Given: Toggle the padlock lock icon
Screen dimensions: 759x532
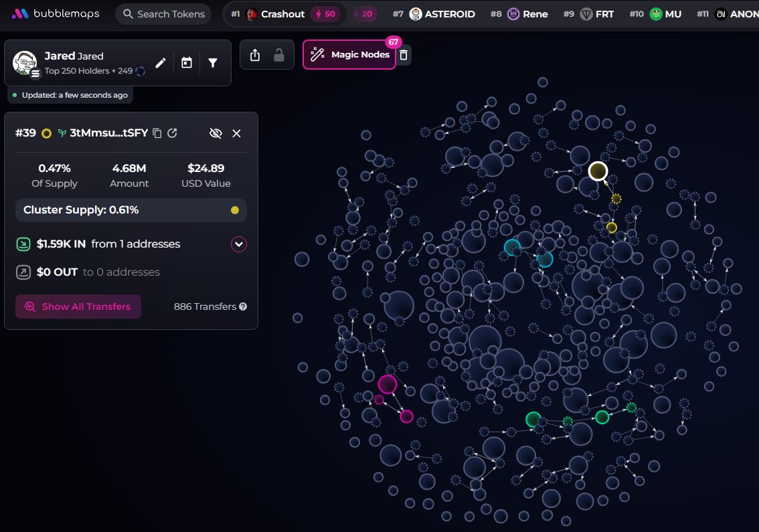Looking at the screenshot, I should [x=279, y=56].
